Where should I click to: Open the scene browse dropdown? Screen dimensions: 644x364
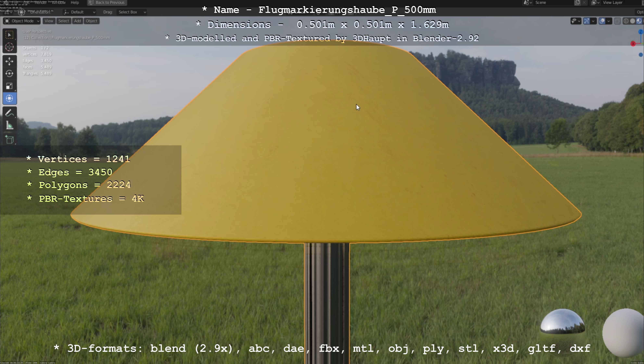pyautogui.click(x=528, y=2)
